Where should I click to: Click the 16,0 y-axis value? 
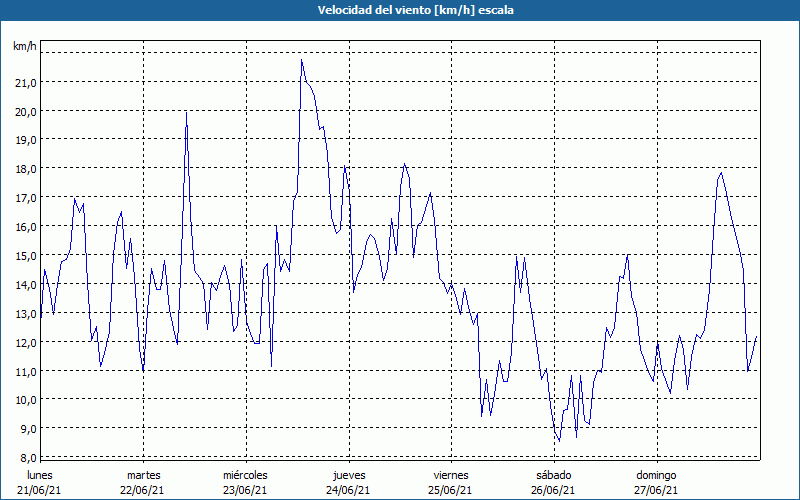point(26,227)
